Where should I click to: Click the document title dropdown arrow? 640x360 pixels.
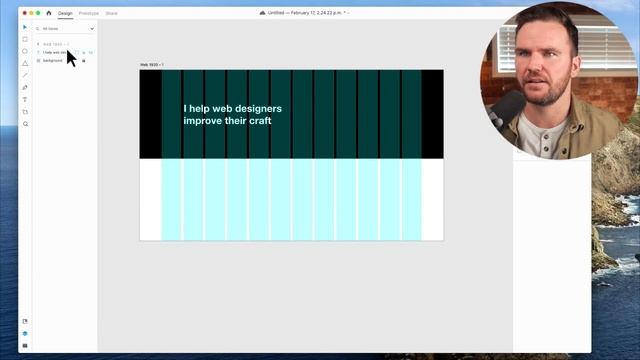[348, 13]
